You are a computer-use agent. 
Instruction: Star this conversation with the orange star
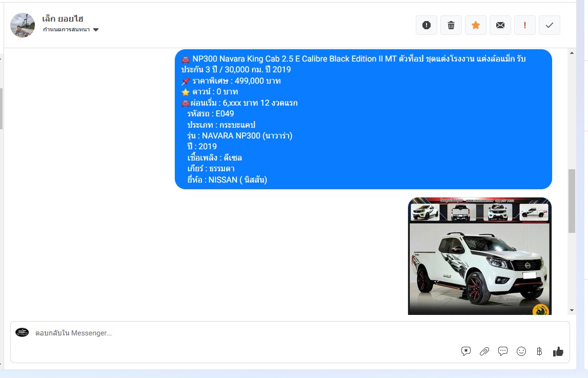pyautogui.click(x=476, y=25)
